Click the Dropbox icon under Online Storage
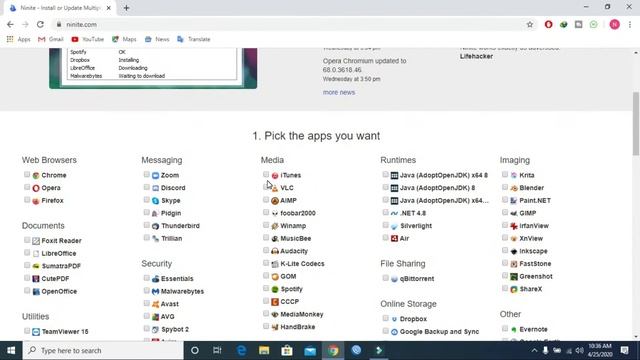Screen dimensions: 640x360 point(394,319)
